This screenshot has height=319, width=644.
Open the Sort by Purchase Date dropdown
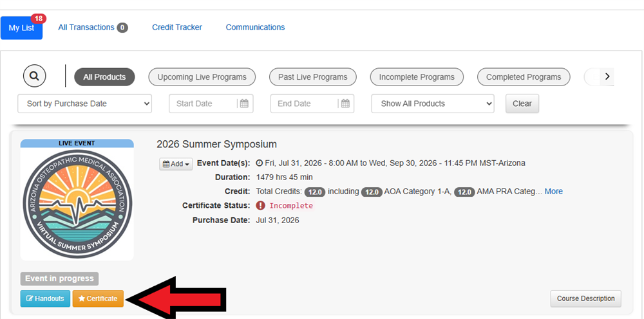pos(84,104)
